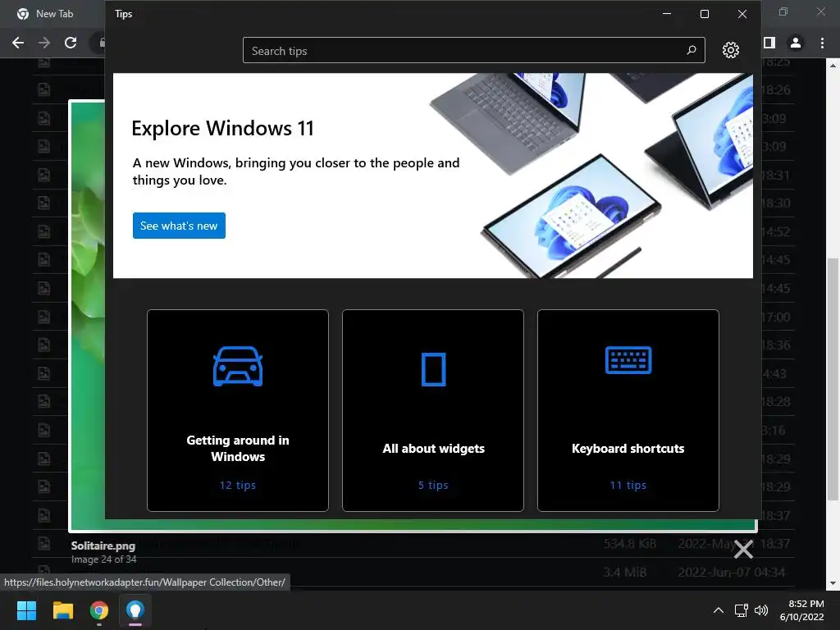This screenshot has height=630, width=840.
Task: Click the keyboard icon in Tips
Action: coord(628,360)
